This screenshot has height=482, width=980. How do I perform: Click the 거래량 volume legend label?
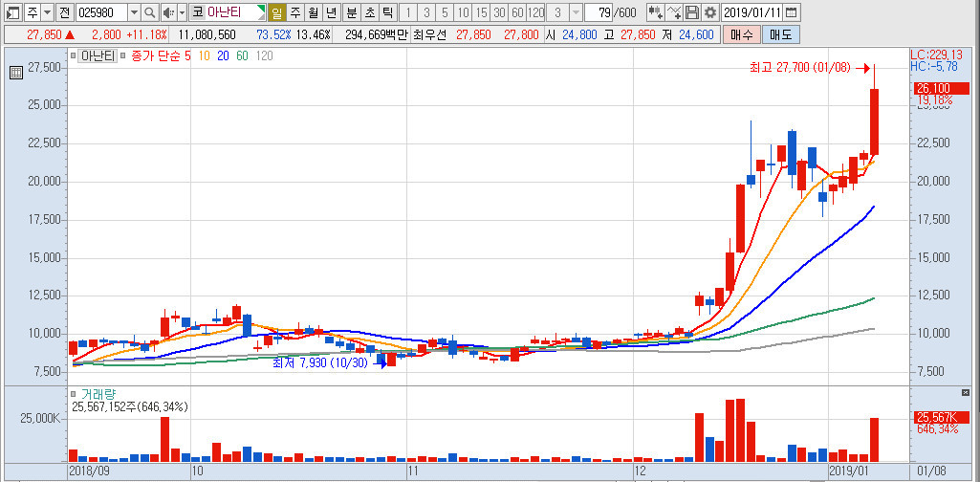(97, 394)
